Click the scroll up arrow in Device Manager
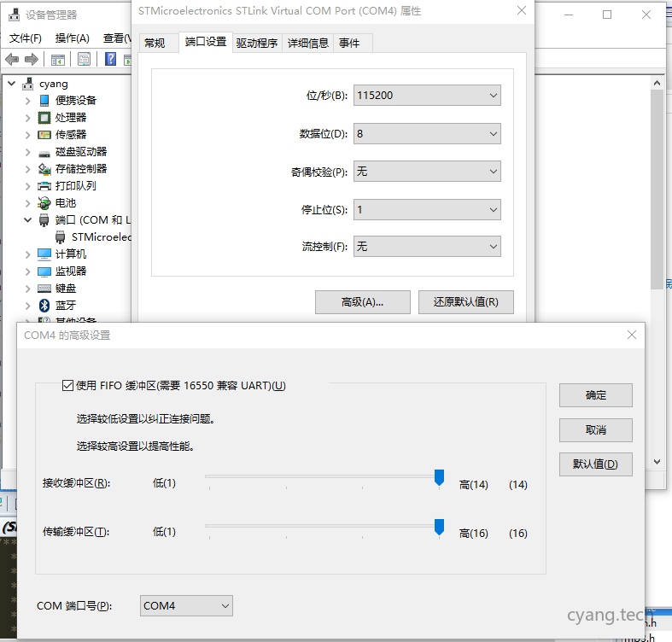 click(x=657, y=83)
